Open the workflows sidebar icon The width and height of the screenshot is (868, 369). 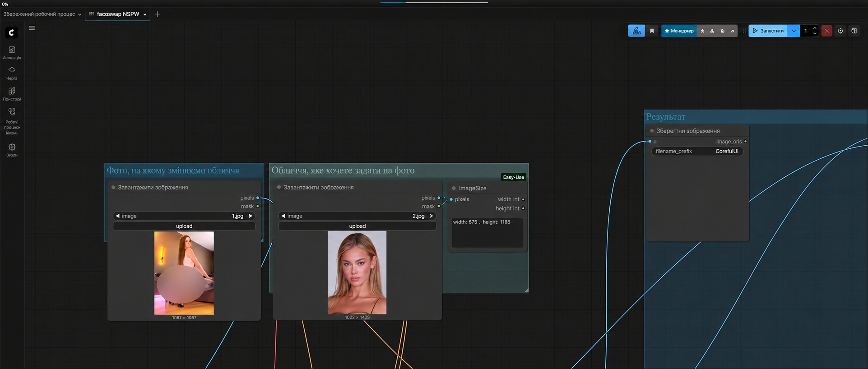point(12,121)
